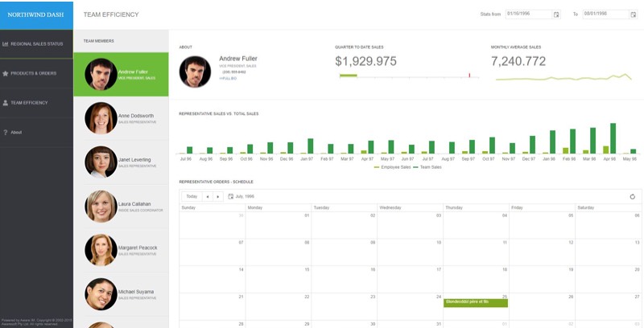644x328 pixels.
Task: Select Anne Dodsworth from team members
Action: click(x=121, y=118)
